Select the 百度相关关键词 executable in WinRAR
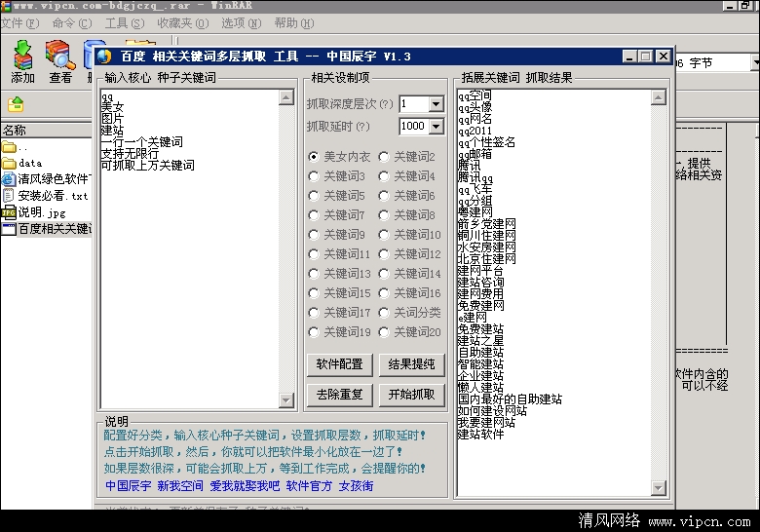 pyautogui.click(x=47, y=229)
